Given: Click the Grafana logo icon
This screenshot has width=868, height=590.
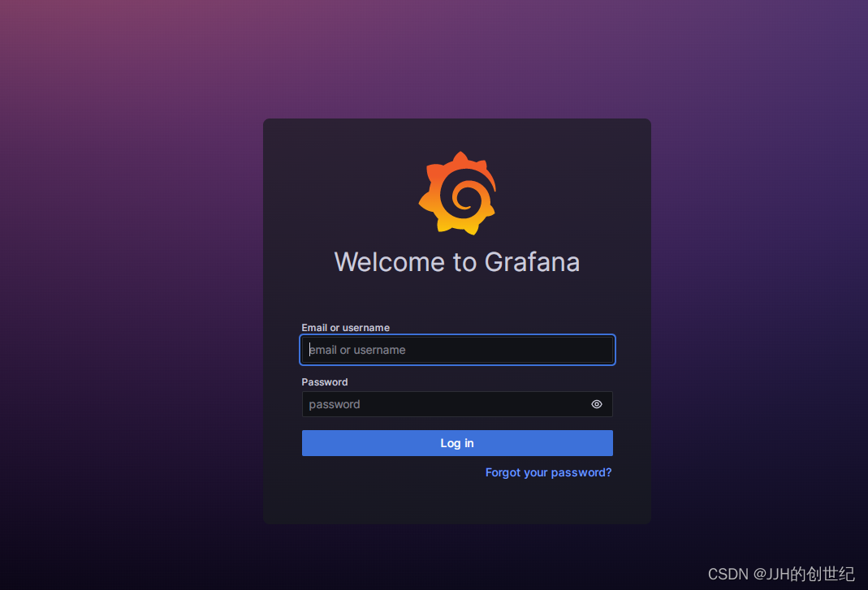Looking at the screenshot, I should point(457,193).
